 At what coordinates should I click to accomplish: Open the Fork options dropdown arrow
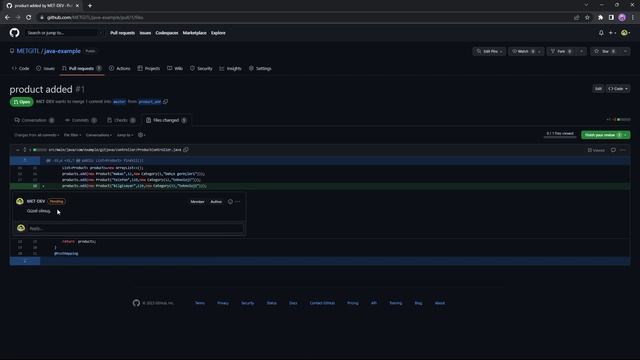click(x=582, y=51)
